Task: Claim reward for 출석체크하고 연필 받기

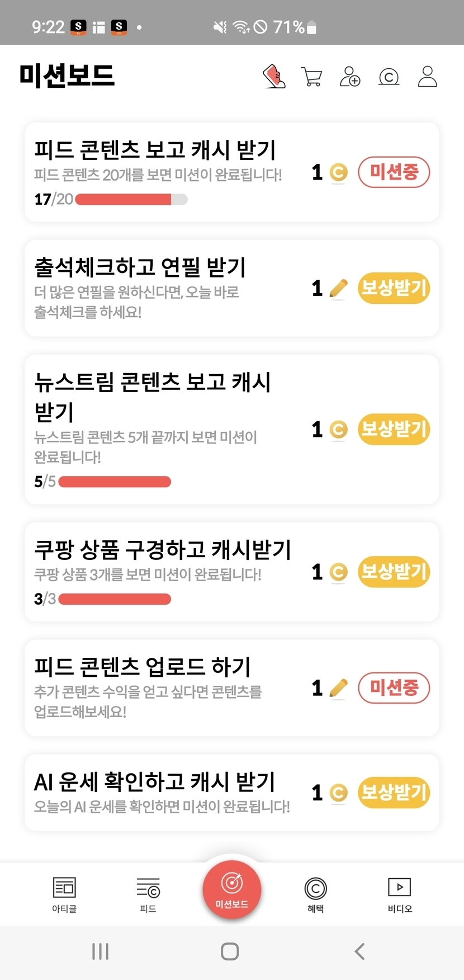Action: pos(394,288)
